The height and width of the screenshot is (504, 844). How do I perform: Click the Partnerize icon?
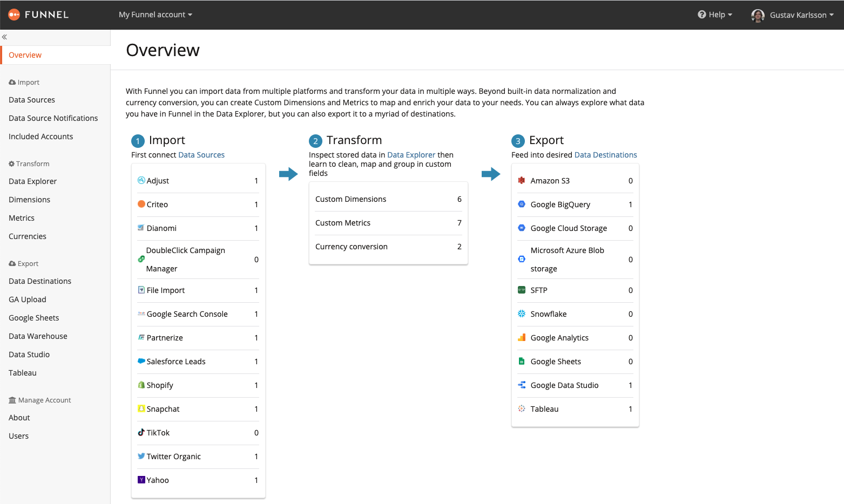pyautogui.click(x=141, y=337)
